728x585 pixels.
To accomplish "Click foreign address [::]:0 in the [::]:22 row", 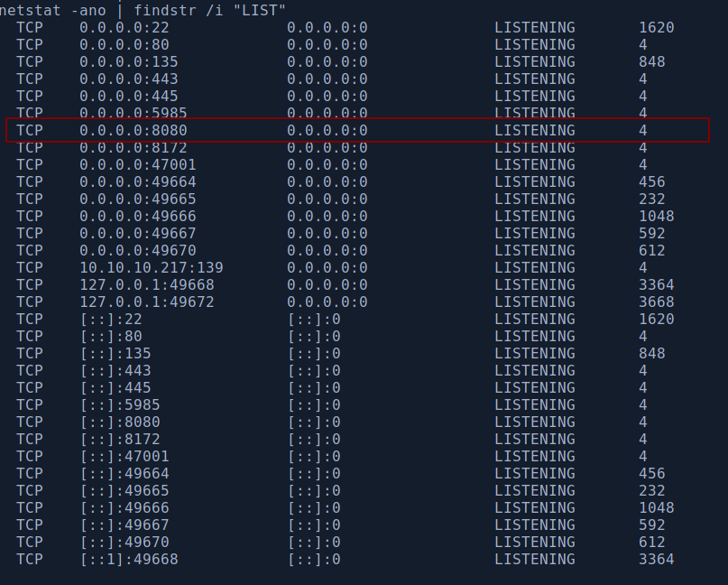I will [314, 320].
